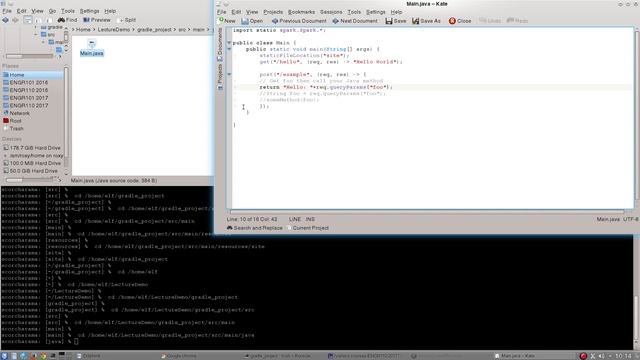Switch to Dolphin task in taskbar

coord(88,356)
